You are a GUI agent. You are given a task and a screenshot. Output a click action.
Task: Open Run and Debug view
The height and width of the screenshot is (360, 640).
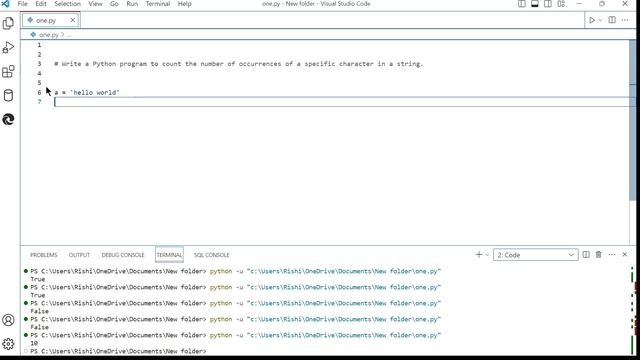[8, 47]
